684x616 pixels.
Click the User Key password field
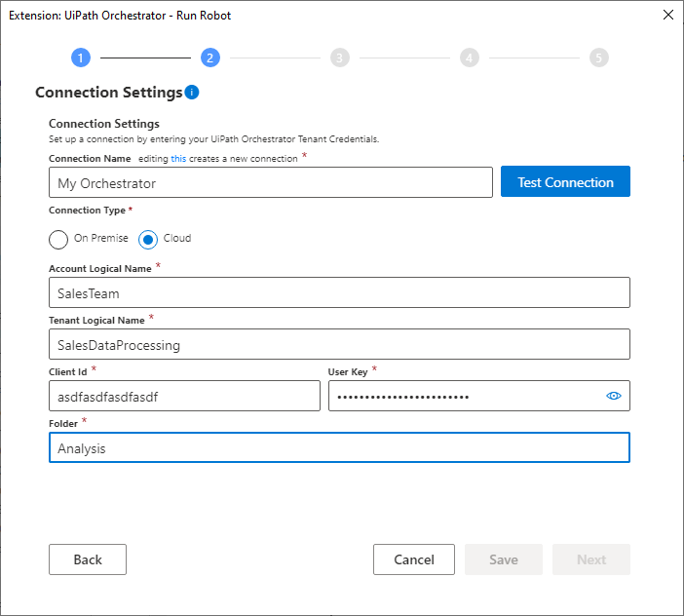pos(479,396)
